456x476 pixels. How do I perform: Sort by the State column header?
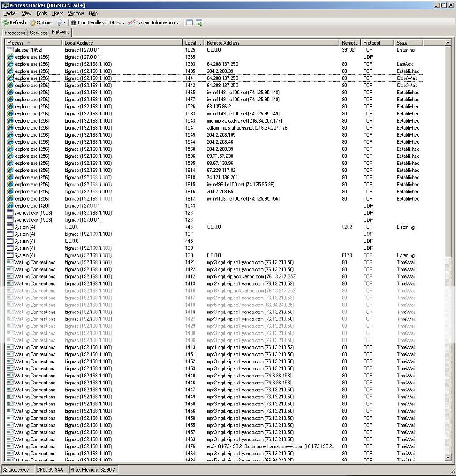[409, 43]
